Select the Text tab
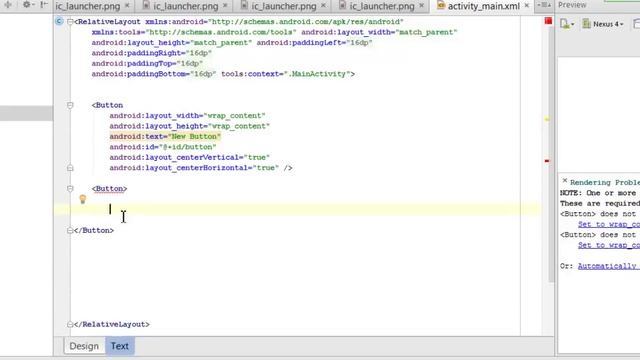 pyautogui.click(x=120, y=346)
